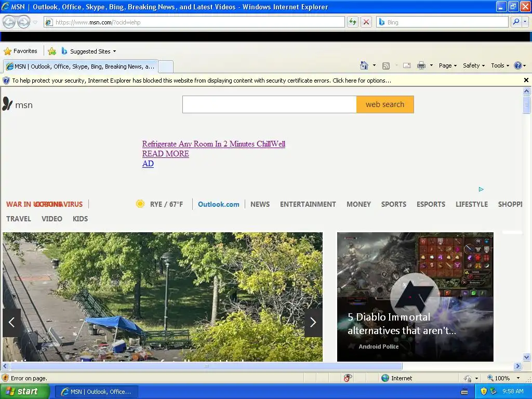Go to MONEY section
Screen dimensions: 532x399
tap(358, 204)
